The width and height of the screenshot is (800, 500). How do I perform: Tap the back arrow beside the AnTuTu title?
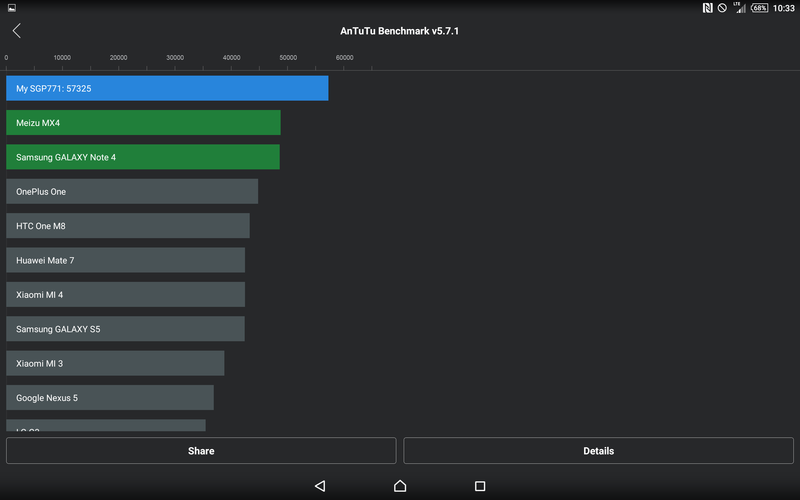[x=16, y=31]
